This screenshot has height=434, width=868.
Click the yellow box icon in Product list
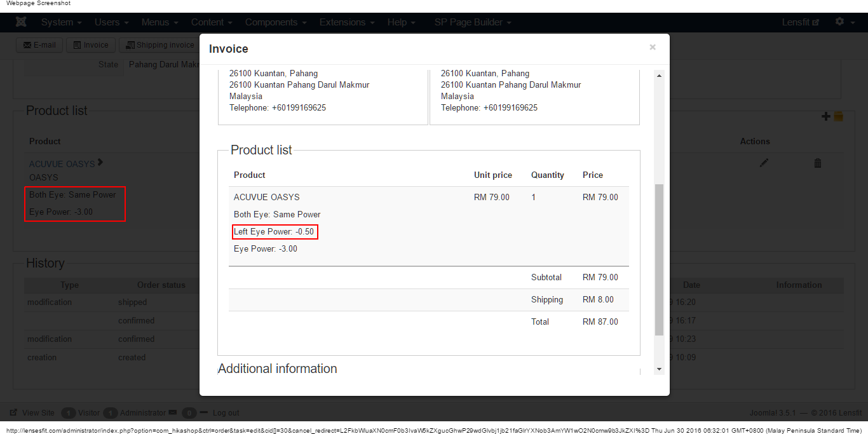pos(838,116)
